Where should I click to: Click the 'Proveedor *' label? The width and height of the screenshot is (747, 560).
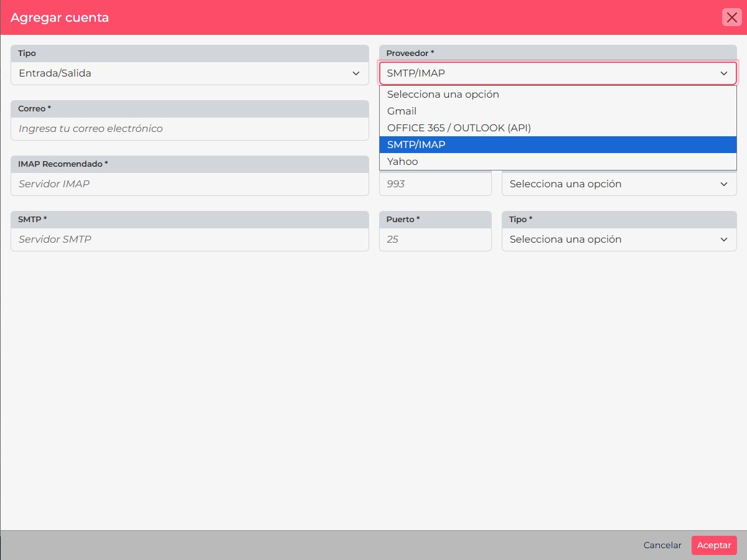tap(410, 54)
